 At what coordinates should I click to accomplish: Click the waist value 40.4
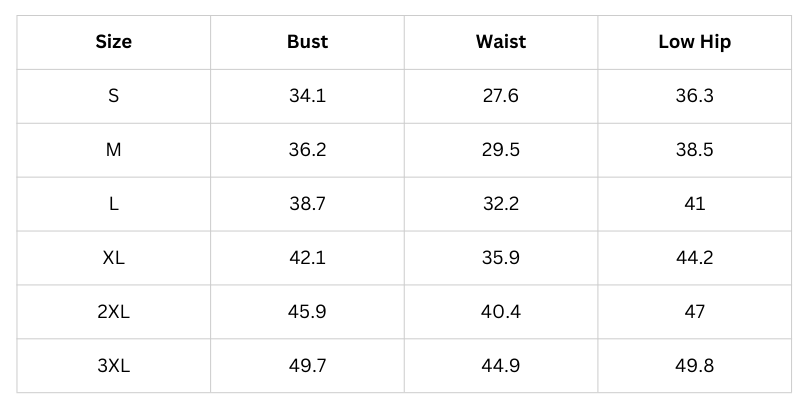point(501,312)
